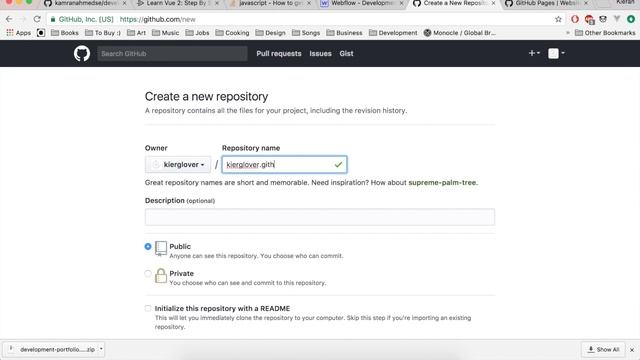Viewport: 640px width, 360px height.
Task: Enable Initialize this repository with a README
Action: click(148, 308)
